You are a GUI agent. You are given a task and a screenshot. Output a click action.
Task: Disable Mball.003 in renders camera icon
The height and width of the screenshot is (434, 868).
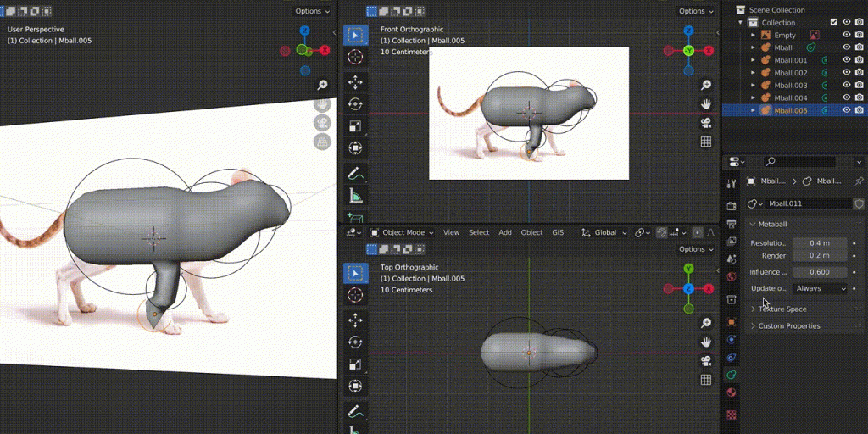click(860, 86)
